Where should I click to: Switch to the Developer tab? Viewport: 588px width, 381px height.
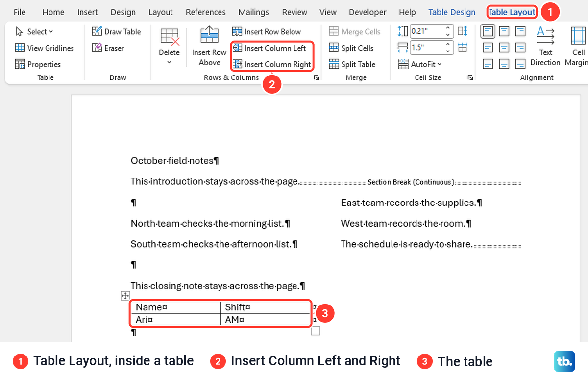tap(368, 12)
